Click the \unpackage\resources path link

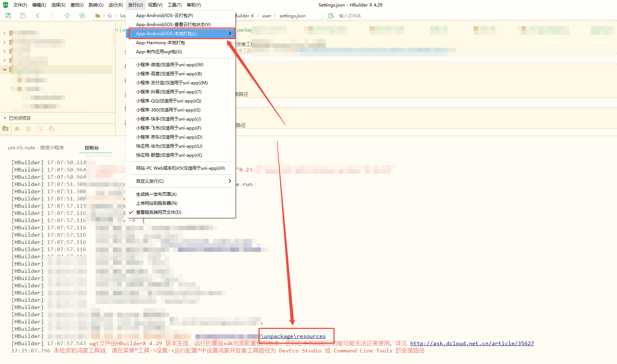click(293, 336)
